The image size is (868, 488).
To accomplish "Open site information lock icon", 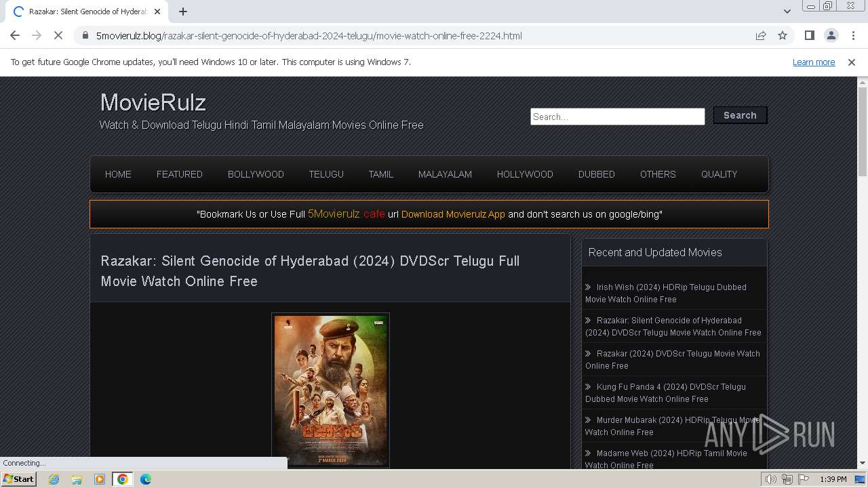I will click(x=85, y=35).
